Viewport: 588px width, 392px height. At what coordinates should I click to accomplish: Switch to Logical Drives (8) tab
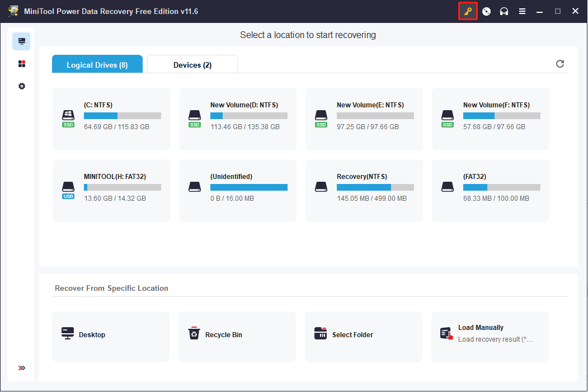coord(97,64)
